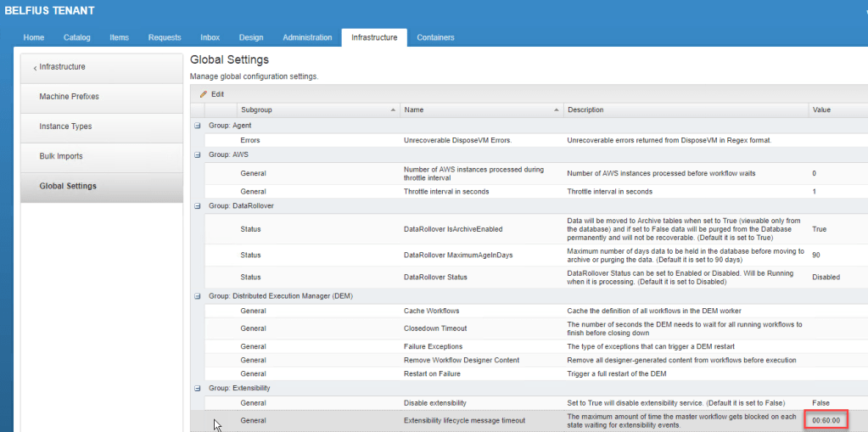Collapse the Agent group
The width and height of the screenshot is (868, 432).
(198, 126)
